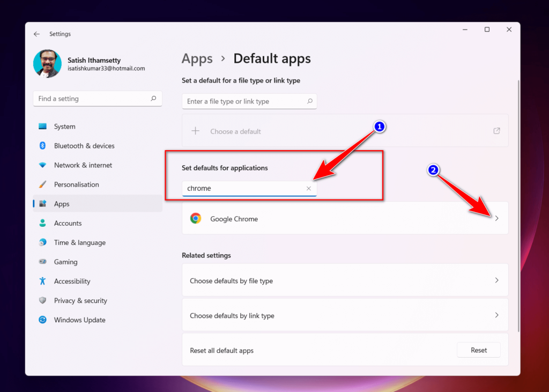The height and width of the screenshot is (392, 549).
Task: Click the Gaming controller icon
Action: coord(43,262)
